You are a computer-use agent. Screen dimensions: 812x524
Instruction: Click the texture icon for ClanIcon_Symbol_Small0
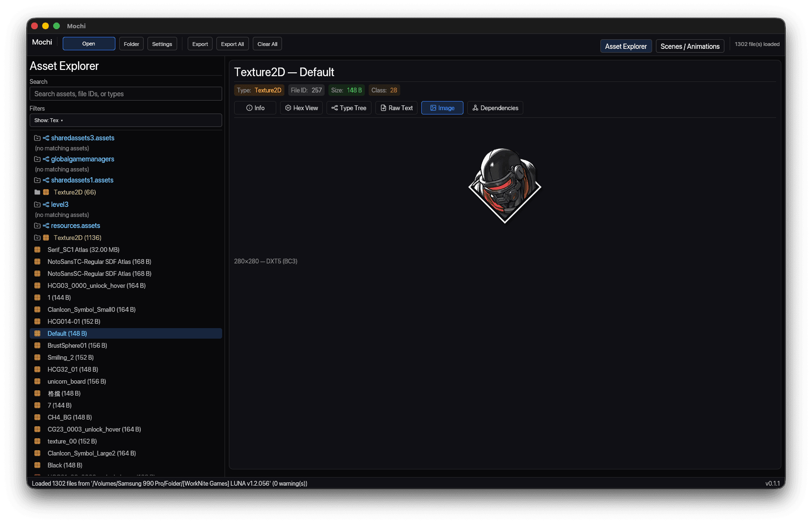click(x=37, y=309)
